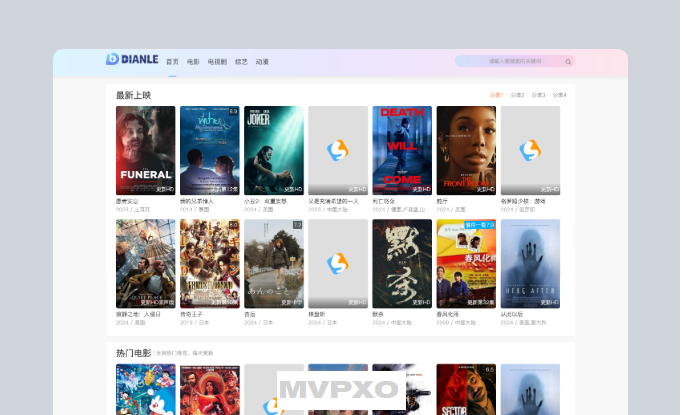Open the Japanese poster rated 6.0
Image resolution: width=683 pixels, height=415 pixels.
210,263
